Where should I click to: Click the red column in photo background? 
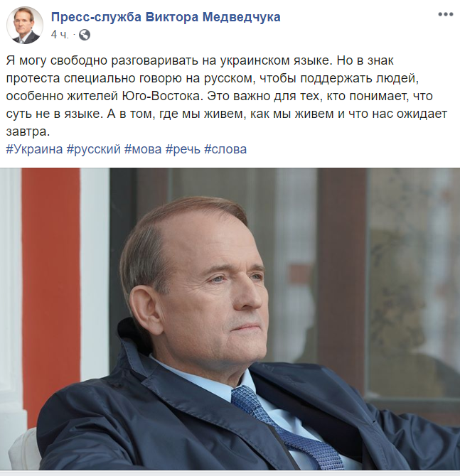click(x=50, y=291)
